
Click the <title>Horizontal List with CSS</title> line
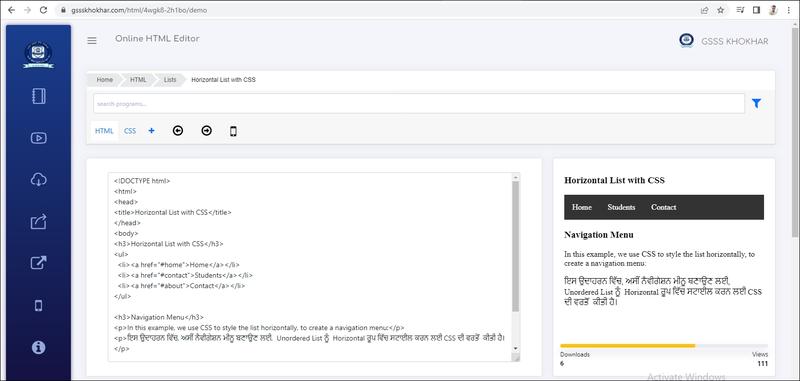click(172, 212)
